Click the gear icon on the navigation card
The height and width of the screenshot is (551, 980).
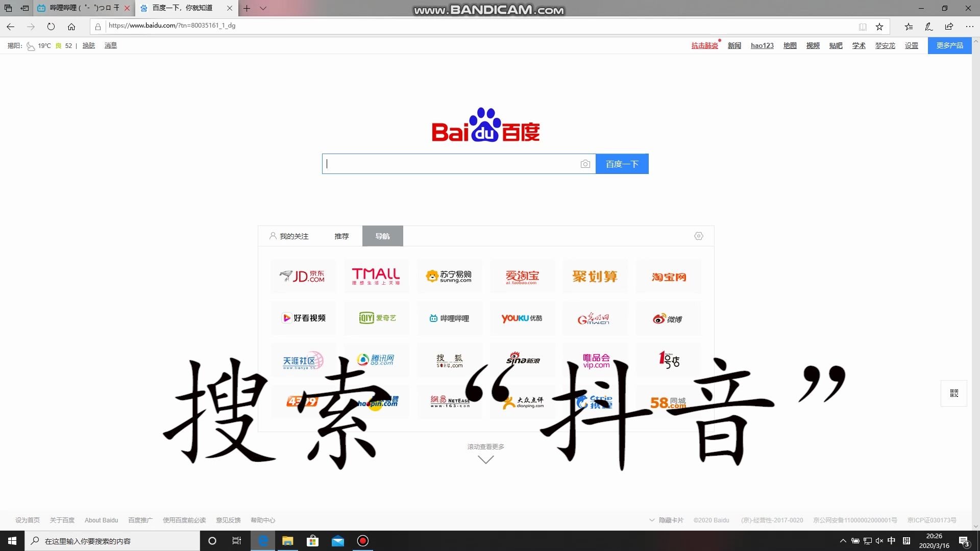pos(698,236)
